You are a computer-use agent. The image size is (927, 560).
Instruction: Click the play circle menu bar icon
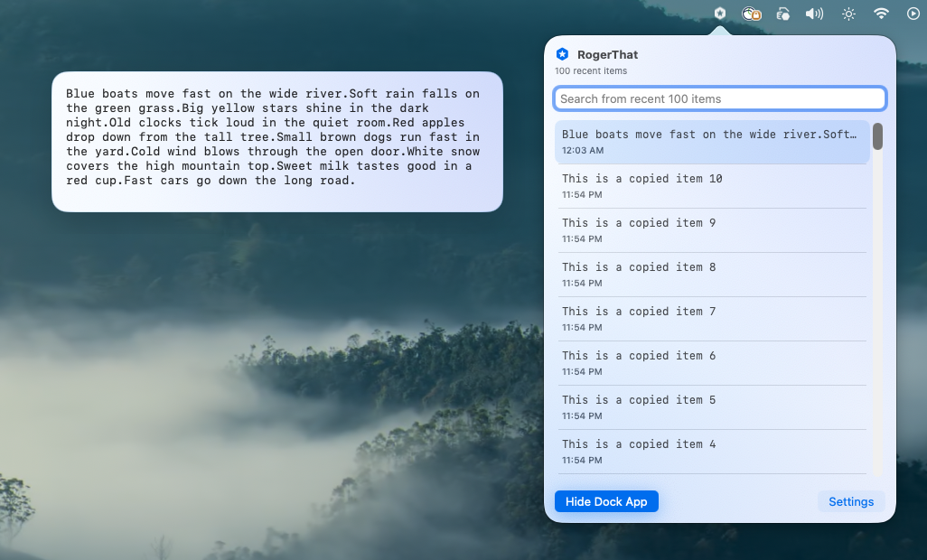[913, 14]
